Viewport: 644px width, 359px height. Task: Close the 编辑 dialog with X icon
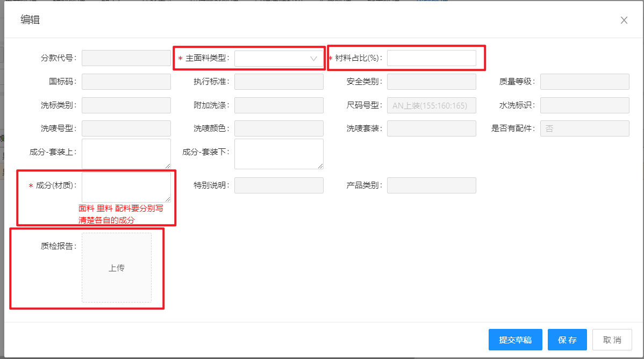[624, 20]
